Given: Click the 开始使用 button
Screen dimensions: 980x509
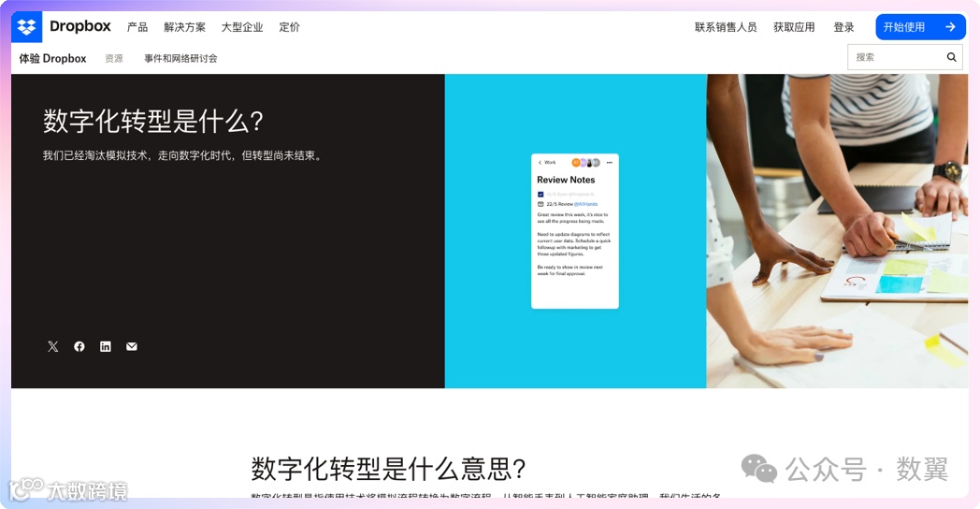Looking at the screenshot, I should click(x=921, y=27).
